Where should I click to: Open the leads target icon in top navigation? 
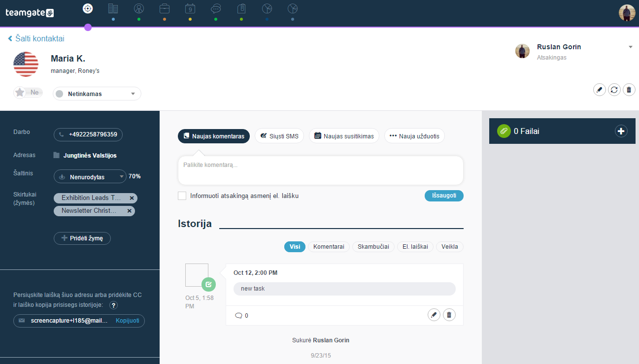tap(88, 8)
